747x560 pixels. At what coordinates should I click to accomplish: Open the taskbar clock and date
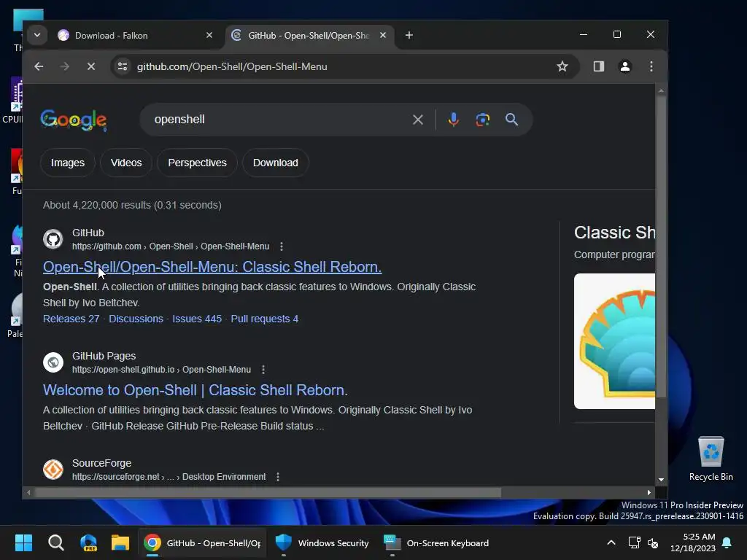pos(693,542)
